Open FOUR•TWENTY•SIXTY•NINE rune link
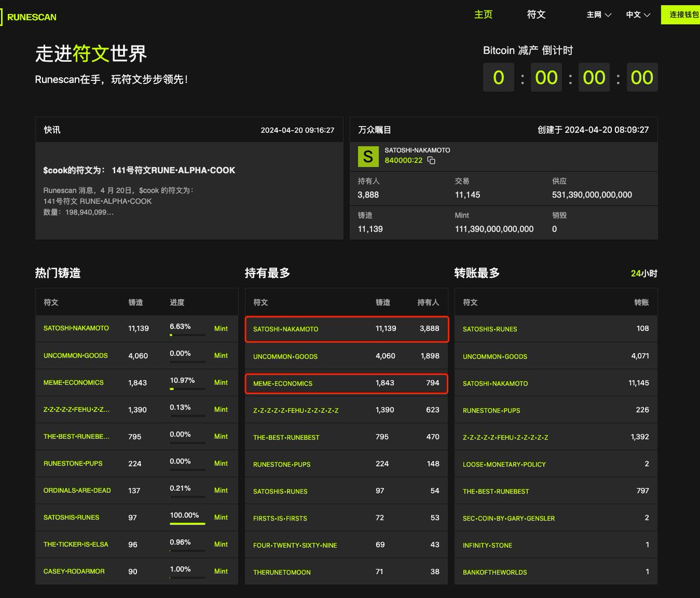The image size is (700, 598). point(295,546)
